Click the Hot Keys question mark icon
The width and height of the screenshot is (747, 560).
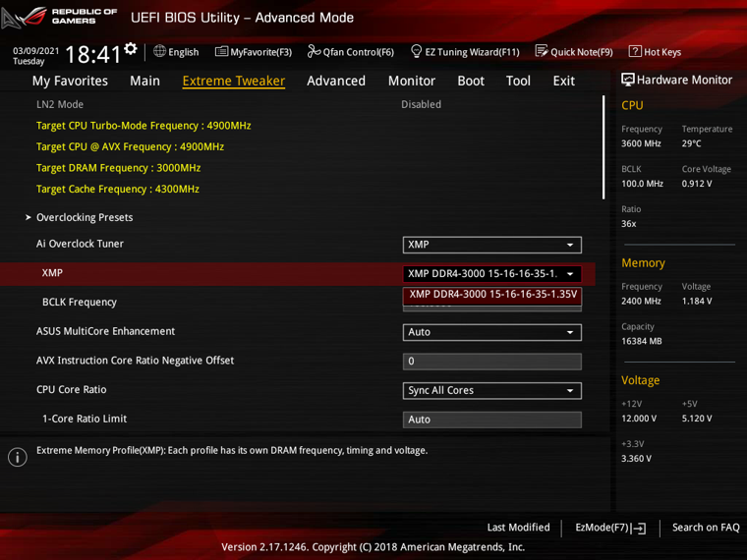point(635,51)
